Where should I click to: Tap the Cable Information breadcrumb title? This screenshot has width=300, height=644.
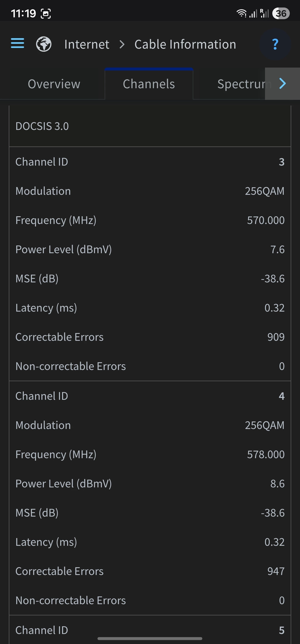pyautogui.click(x=185, y=44)
